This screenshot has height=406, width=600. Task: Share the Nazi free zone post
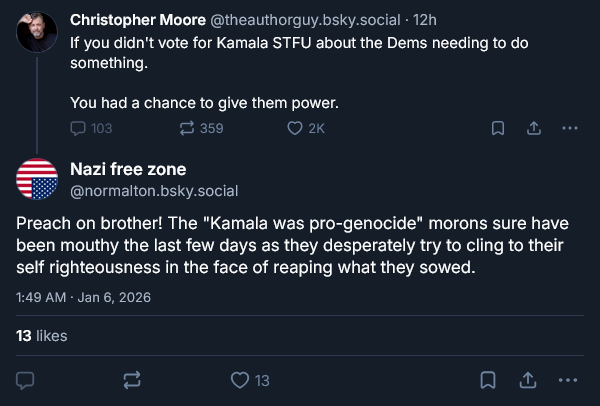click(x=527, y=380)
